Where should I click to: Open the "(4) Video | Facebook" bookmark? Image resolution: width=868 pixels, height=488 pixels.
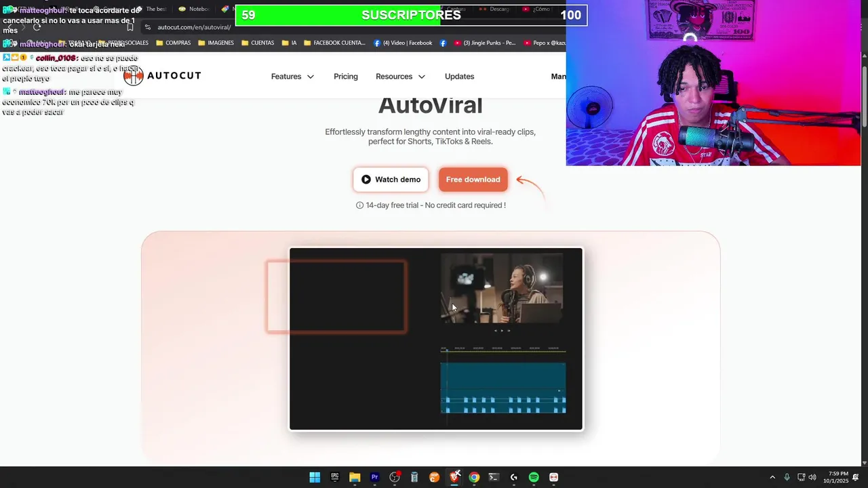point(403,43)
